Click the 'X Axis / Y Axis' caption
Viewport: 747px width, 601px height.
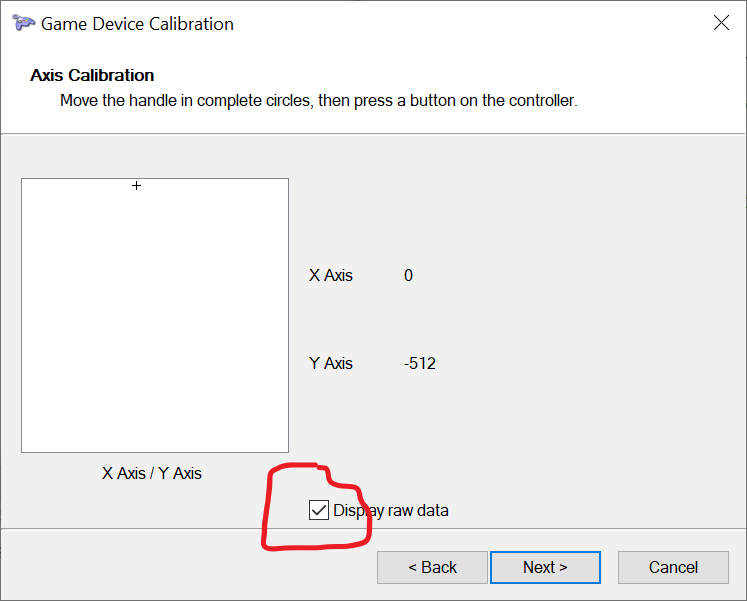(151, 473)
